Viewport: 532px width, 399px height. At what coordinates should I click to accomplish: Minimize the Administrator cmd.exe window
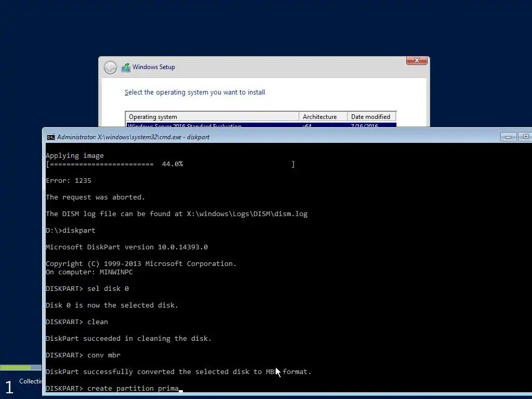(x=508, y=137)
